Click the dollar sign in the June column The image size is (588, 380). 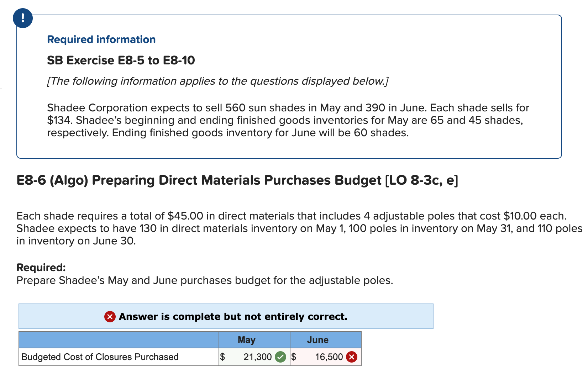[x=294, y=357]
